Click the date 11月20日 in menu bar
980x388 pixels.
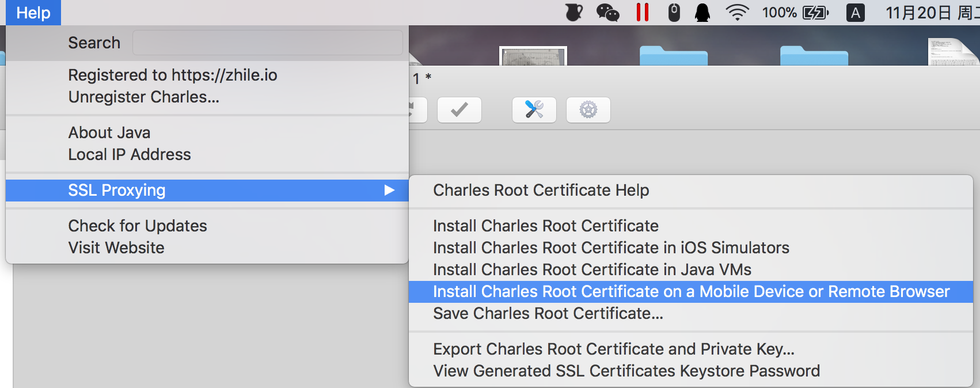(918, 13)
